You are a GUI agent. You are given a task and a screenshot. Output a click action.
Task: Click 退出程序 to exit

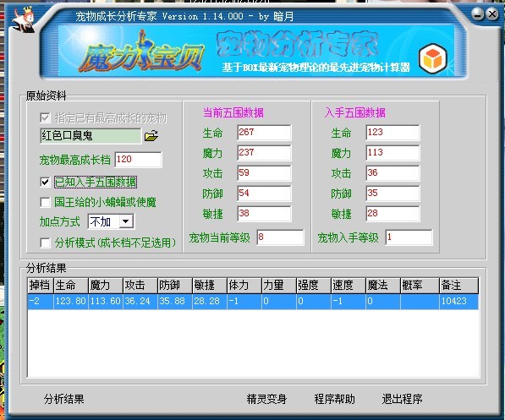pyautogui.click(x=402, y=399)
